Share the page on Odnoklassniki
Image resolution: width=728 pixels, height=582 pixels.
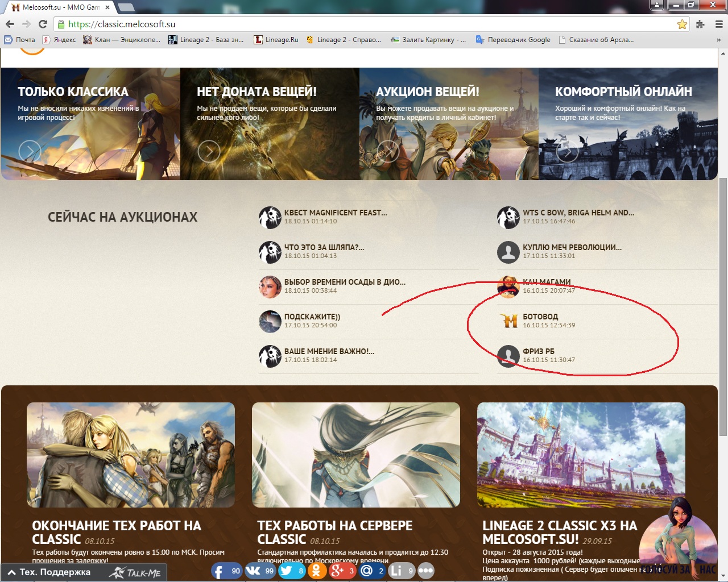point(317,571)
